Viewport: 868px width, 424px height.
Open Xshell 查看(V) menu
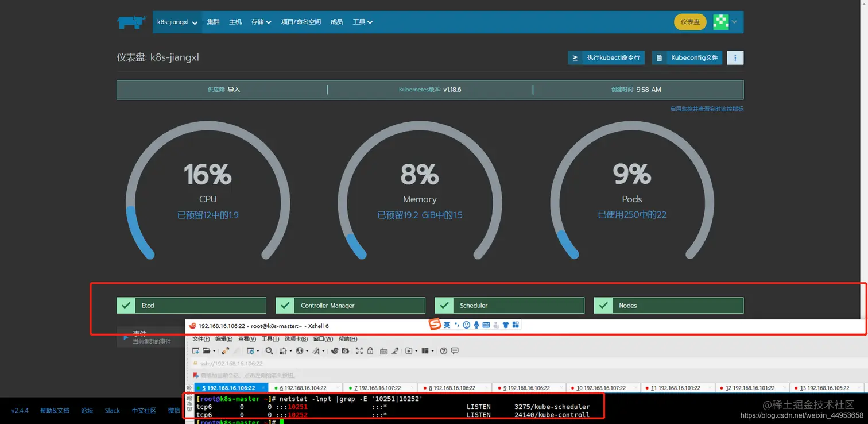coord(247,339)
